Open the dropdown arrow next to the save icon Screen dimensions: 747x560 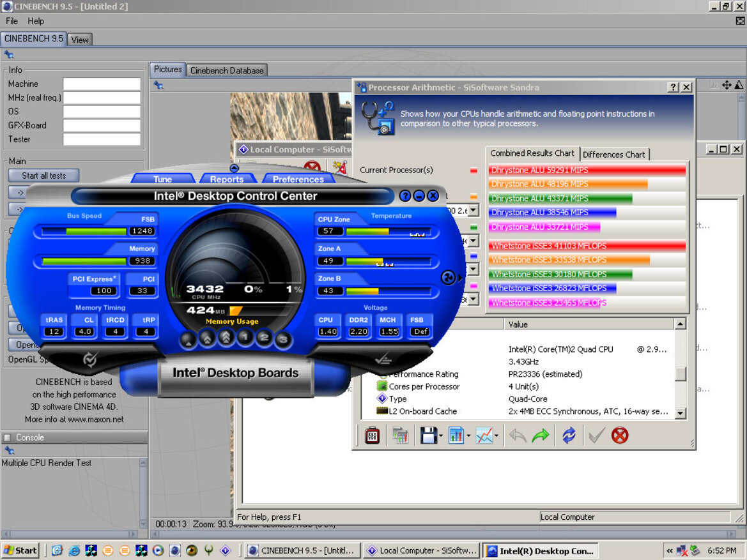point(440,435)
